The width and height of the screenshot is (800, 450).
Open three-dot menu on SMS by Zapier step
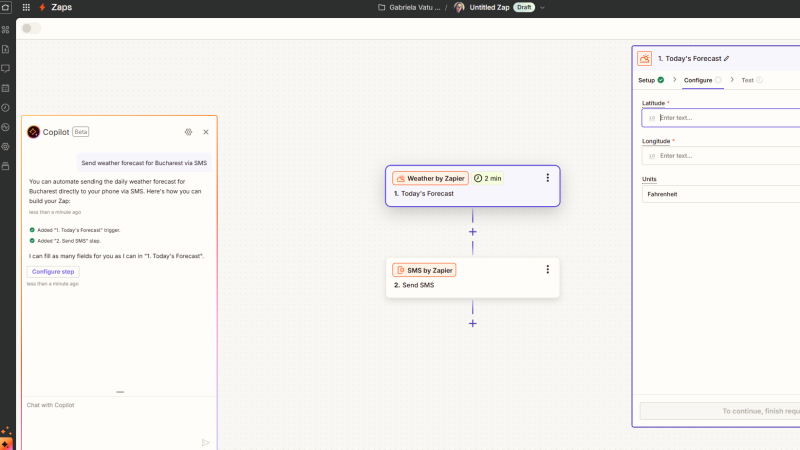pyautogui.click(x=547, y=269)
